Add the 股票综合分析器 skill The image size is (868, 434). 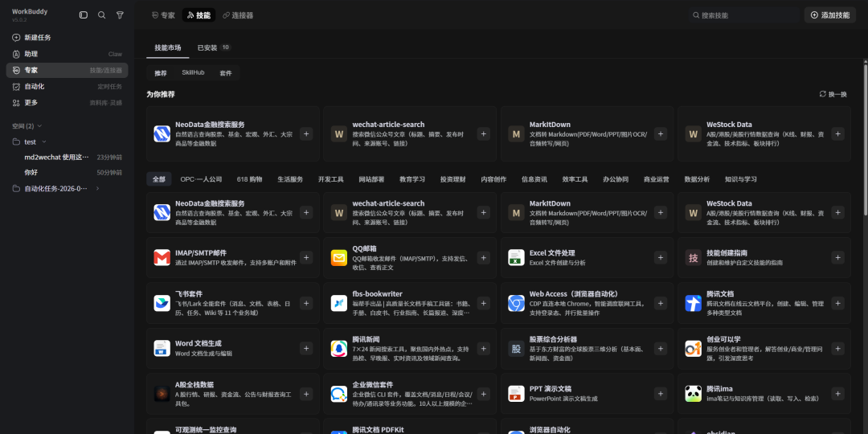click(661, 348)
